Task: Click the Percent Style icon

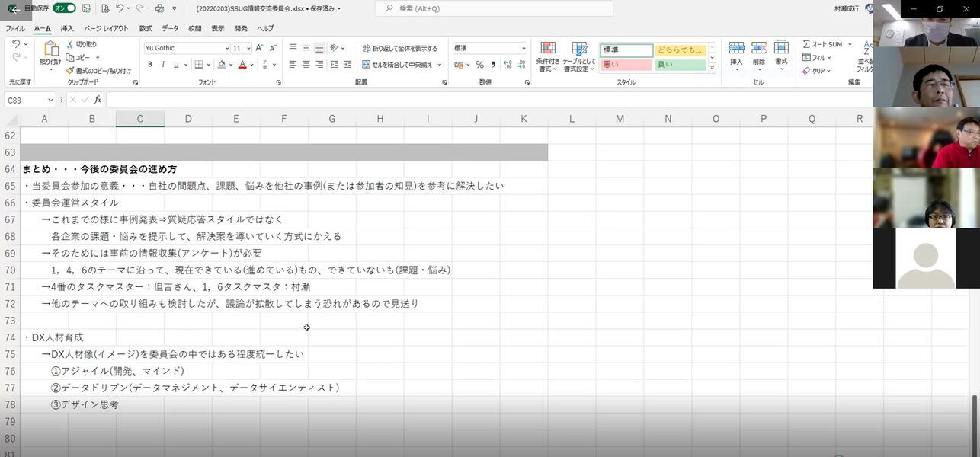Action: [479, 65]
